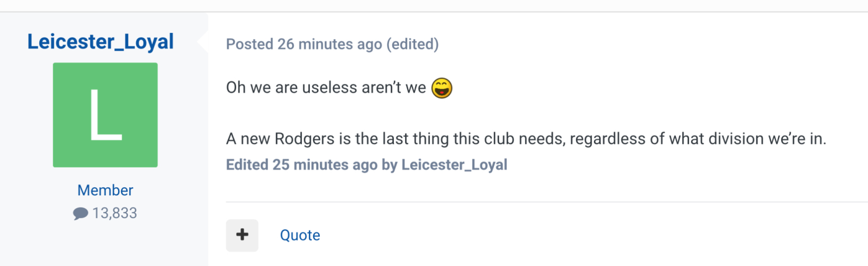This screenshot has width=868, height=266.
Task: Open the Leicester_Loyal profile username link
Action: click(x=101, y=41)
